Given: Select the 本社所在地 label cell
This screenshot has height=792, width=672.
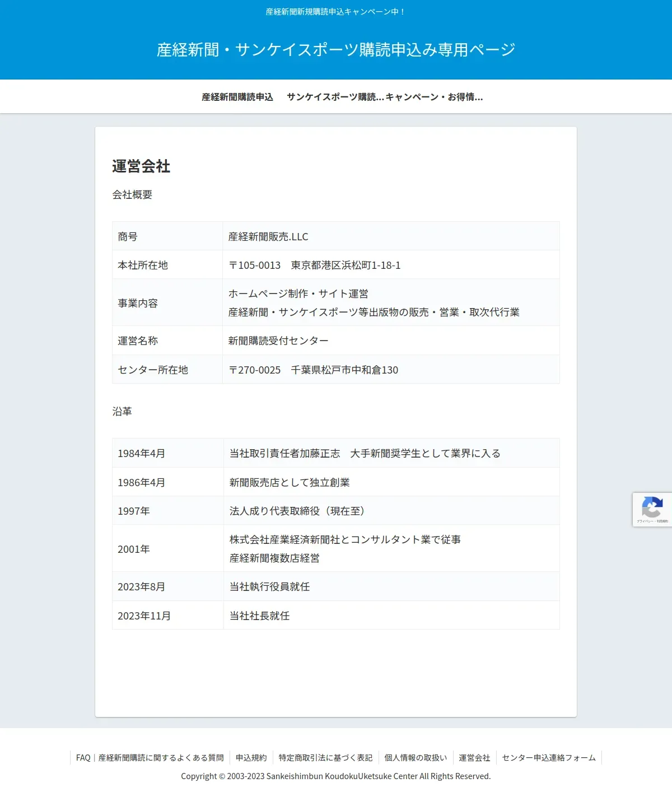Looking at the screenshot, I should [167, 265].
